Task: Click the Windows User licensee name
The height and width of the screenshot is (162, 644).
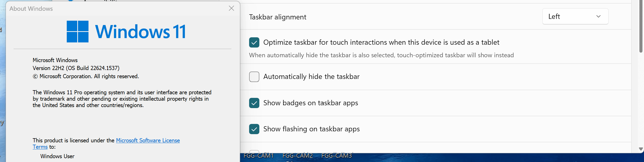Action: (57, 156)
